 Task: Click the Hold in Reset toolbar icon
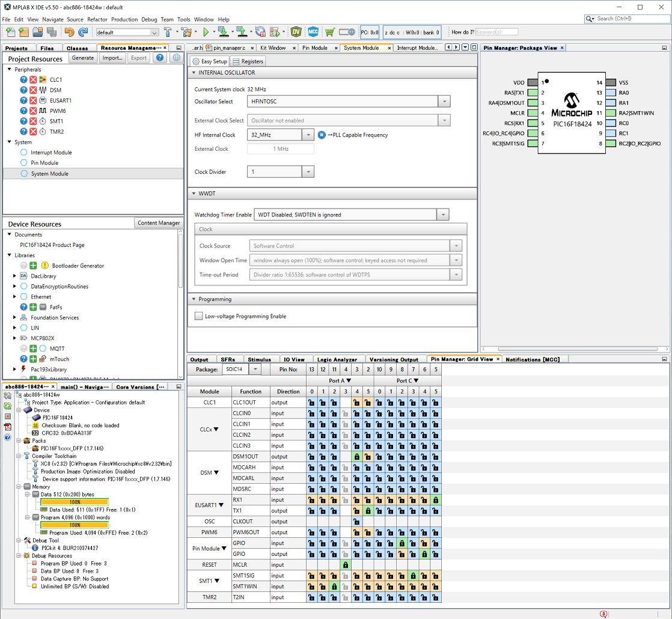pos(260,32)
